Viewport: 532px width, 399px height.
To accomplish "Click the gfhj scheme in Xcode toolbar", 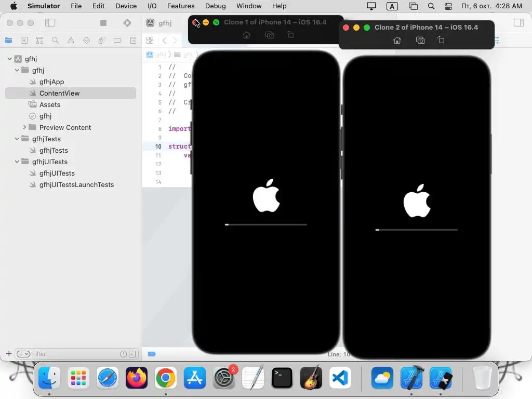I will pyautogui.click(x=159, y=23).
